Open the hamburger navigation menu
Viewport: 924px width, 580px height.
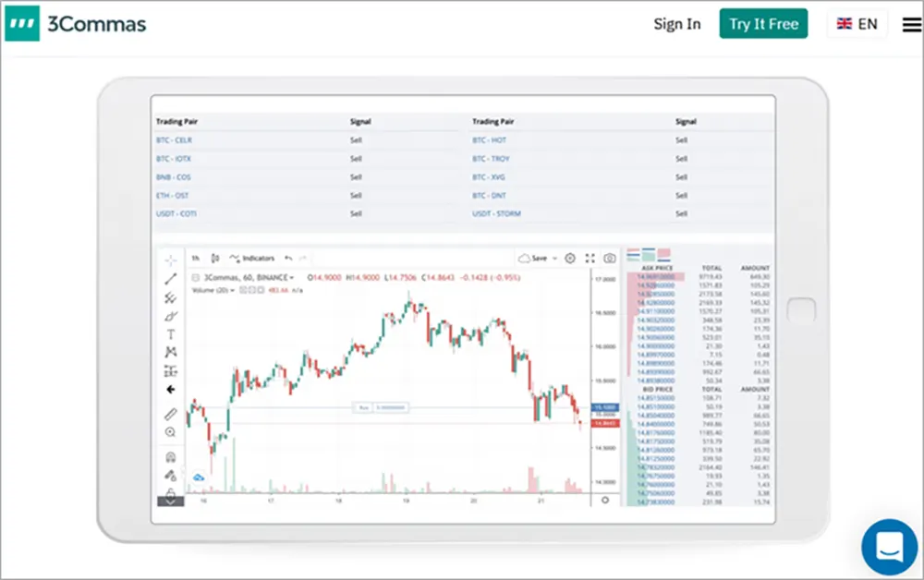tap(912, 24)
